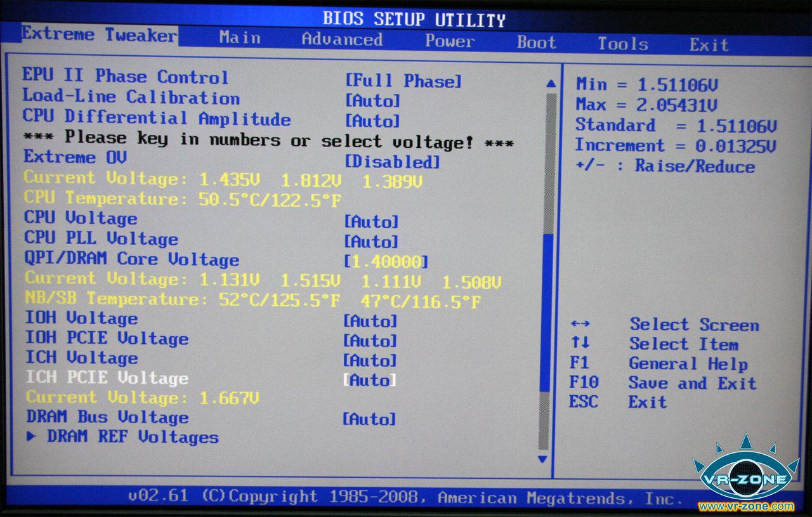This screenshot has width=812, height=517.
Task: Select the Load-Line Calibration label
Action: 131,97
